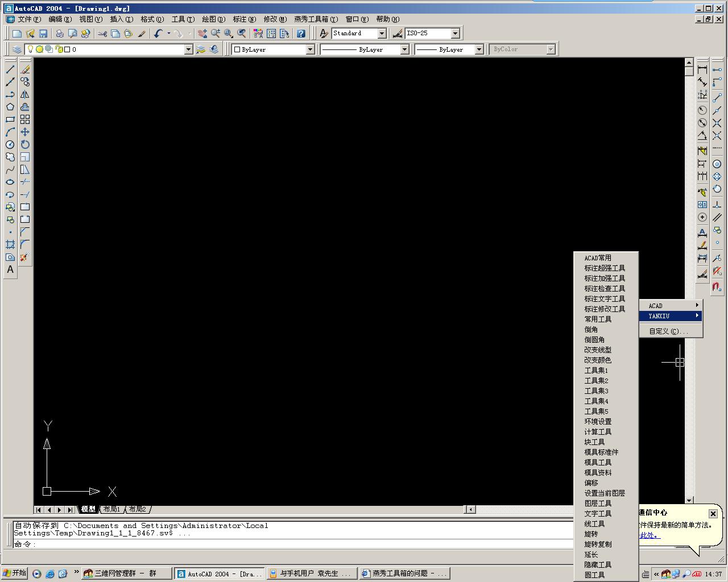Open the 文件(F) menu

click(29, 19)
